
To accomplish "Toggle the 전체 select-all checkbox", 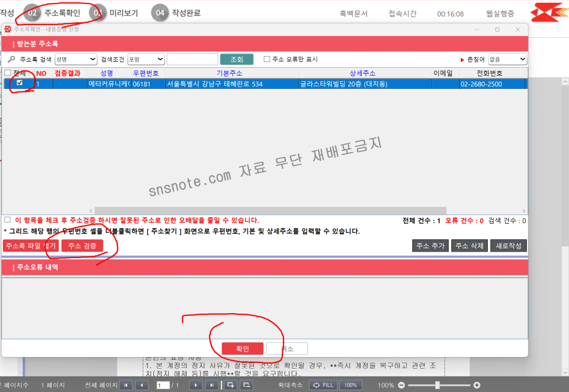I will [x=8, y=73].
